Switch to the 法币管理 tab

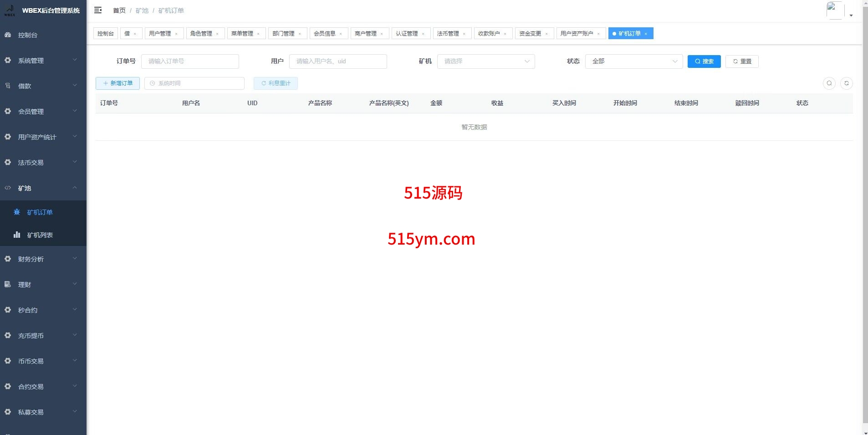[x=448, y=34]
